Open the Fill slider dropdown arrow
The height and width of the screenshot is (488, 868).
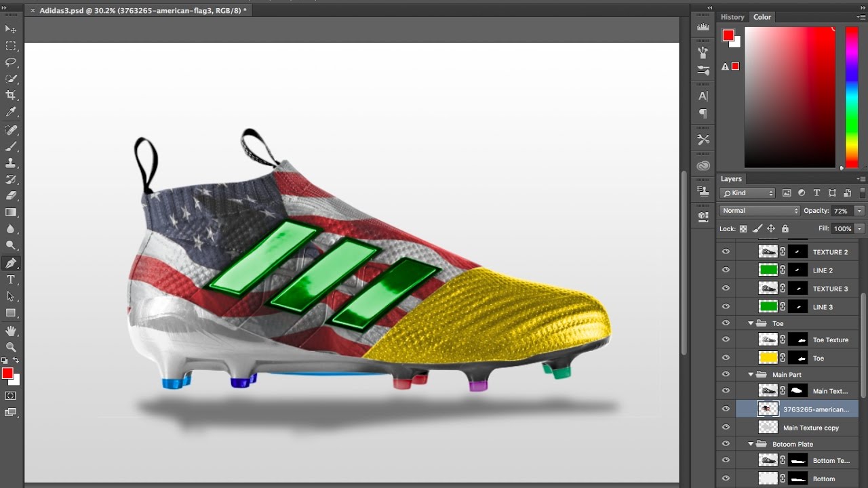[x=860, y=229]
